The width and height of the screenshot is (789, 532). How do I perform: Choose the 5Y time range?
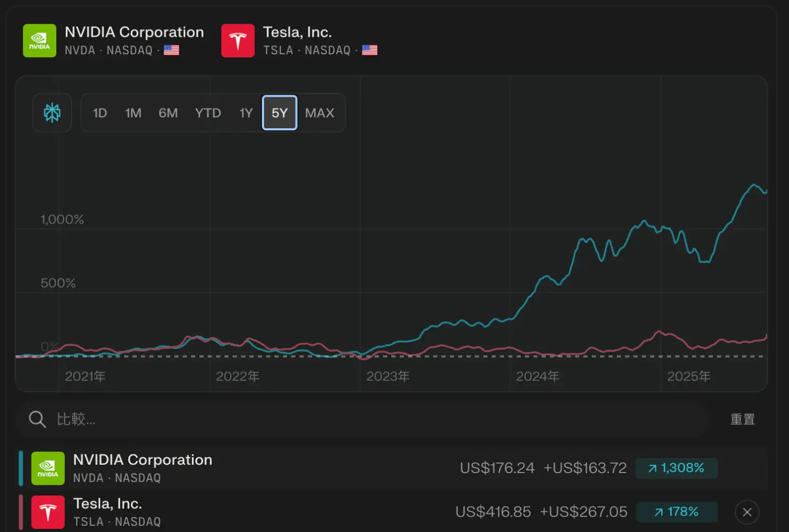click(x=280, y=112)
